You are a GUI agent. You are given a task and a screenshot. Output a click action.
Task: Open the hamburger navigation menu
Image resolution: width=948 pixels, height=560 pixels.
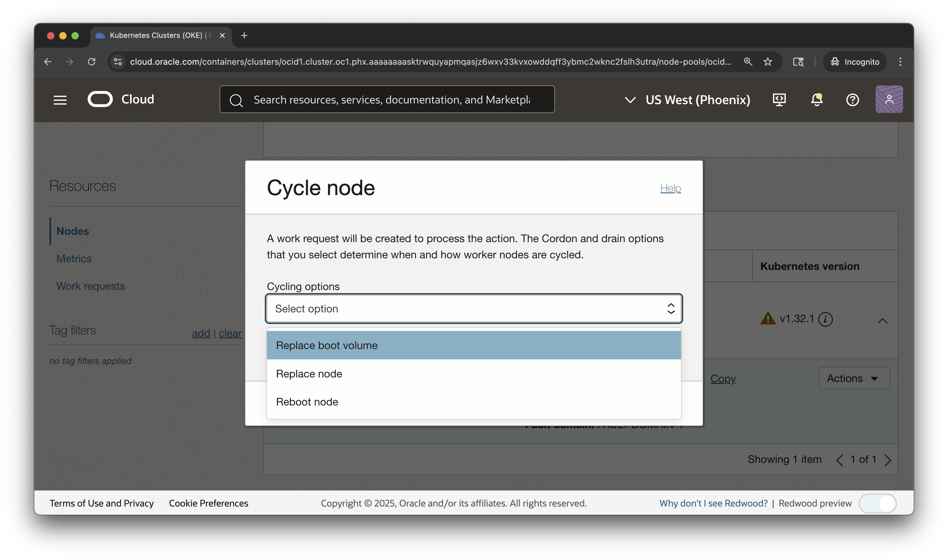tap(60, 100)
